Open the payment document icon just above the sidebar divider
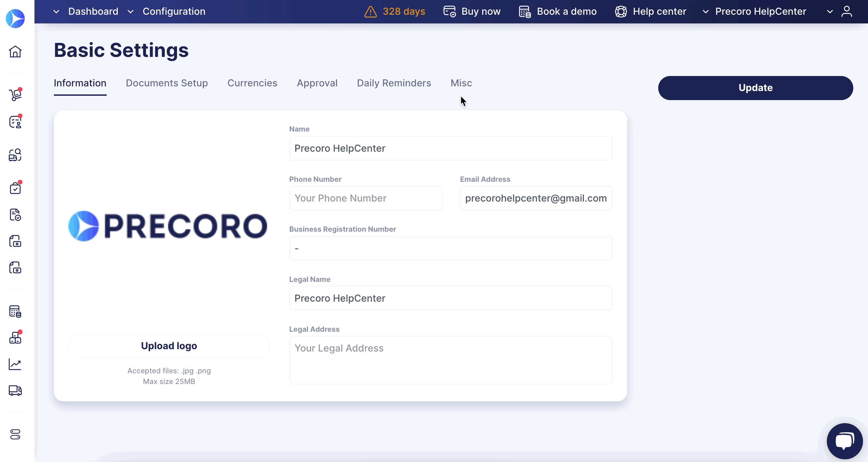Screen dimensions: 868x462 click(x=15, y=268)
